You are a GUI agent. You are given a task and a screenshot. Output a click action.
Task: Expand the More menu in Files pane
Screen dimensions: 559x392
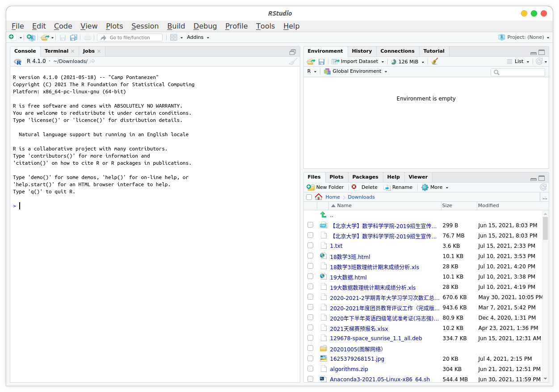434,187
